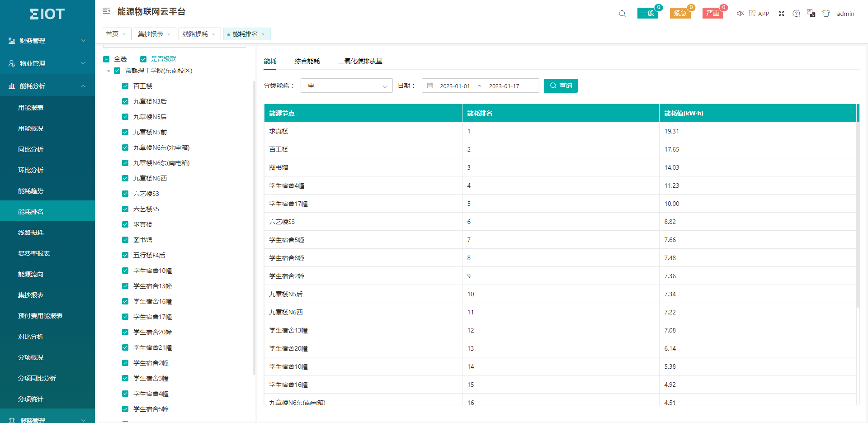Click the end date 2023-01-17 field

pyautogui.click(x=504, y=86)
